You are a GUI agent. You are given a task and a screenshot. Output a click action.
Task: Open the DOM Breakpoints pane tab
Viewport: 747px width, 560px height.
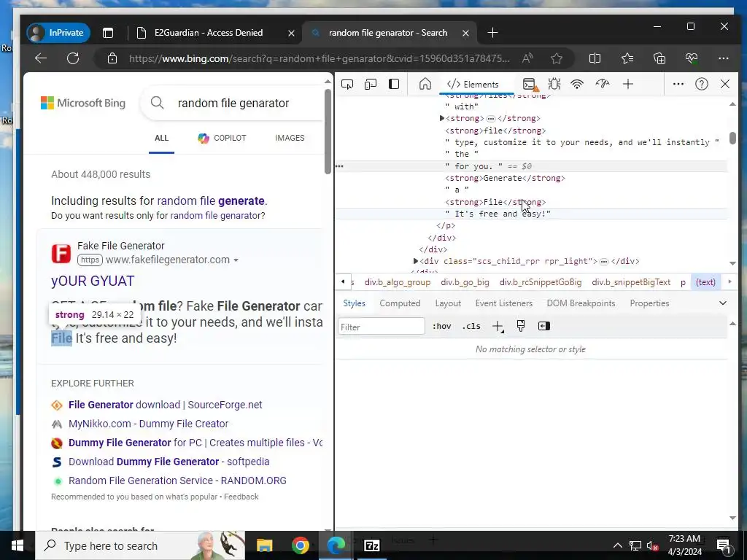pyautogui.click(x=581, y=303)
